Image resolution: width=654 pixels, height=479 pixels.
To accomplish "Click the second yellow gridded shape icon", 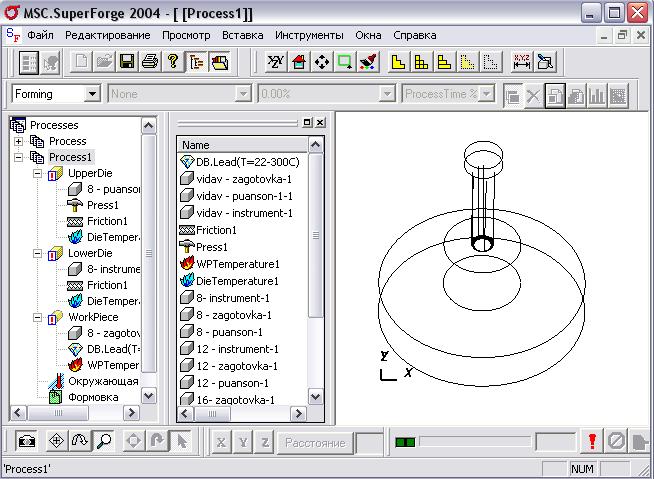I will coord(421,62).
